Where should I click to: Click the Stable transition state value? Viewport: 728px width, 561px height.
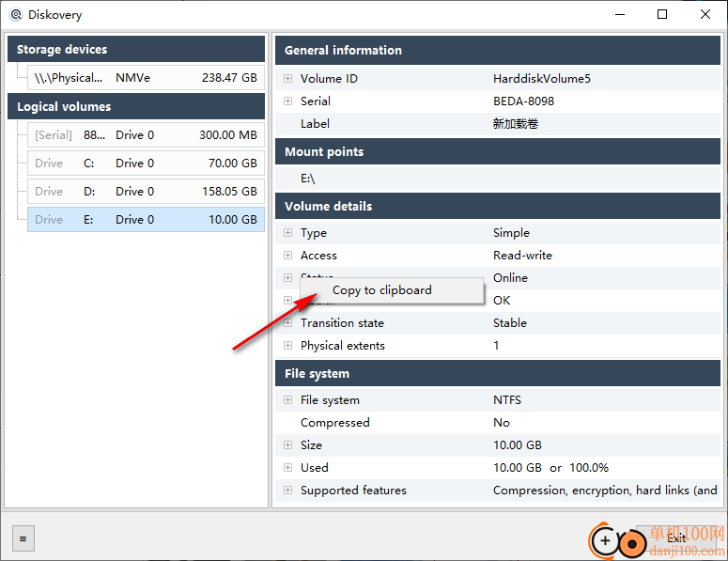click(x=510, y=322)
